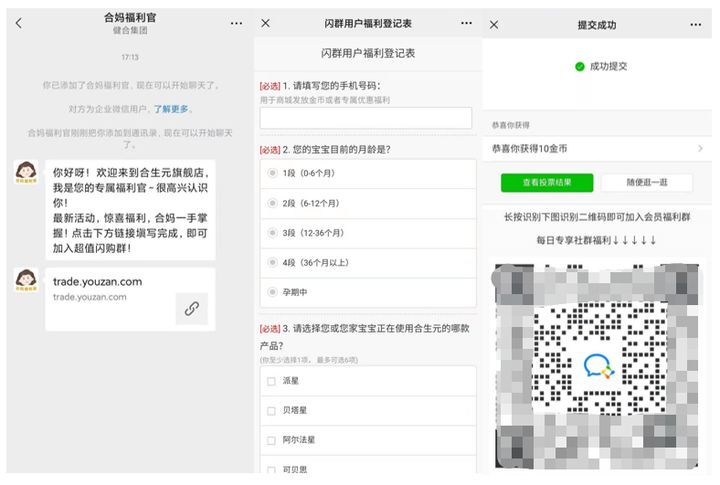Click the 每日专享社群福利 text line
720x485 pixels.
tap(596, 240)
